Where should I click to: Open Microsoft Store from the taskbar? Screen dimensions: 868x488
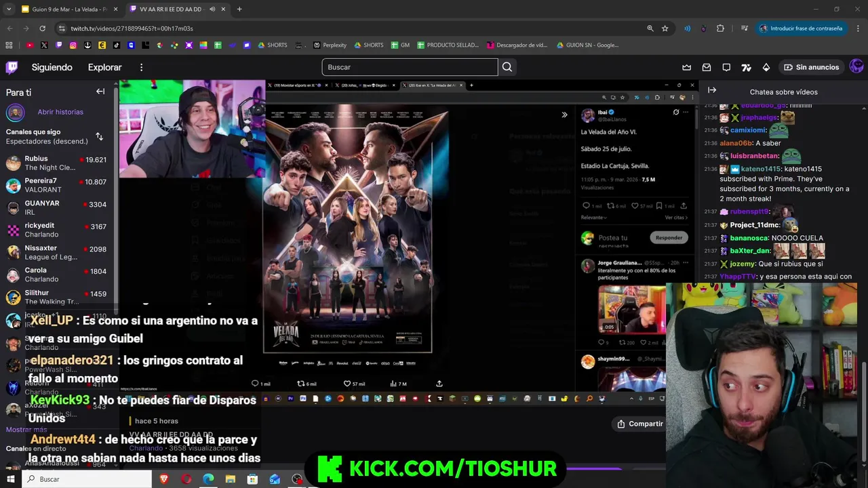252,479
